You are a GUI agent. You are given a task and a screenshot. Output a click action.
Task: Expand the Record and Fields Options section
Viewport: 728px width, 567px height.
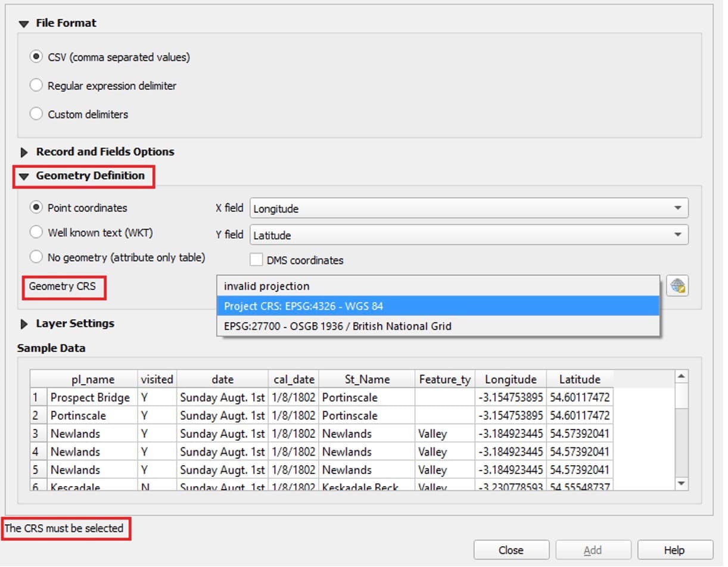point(24,152)
